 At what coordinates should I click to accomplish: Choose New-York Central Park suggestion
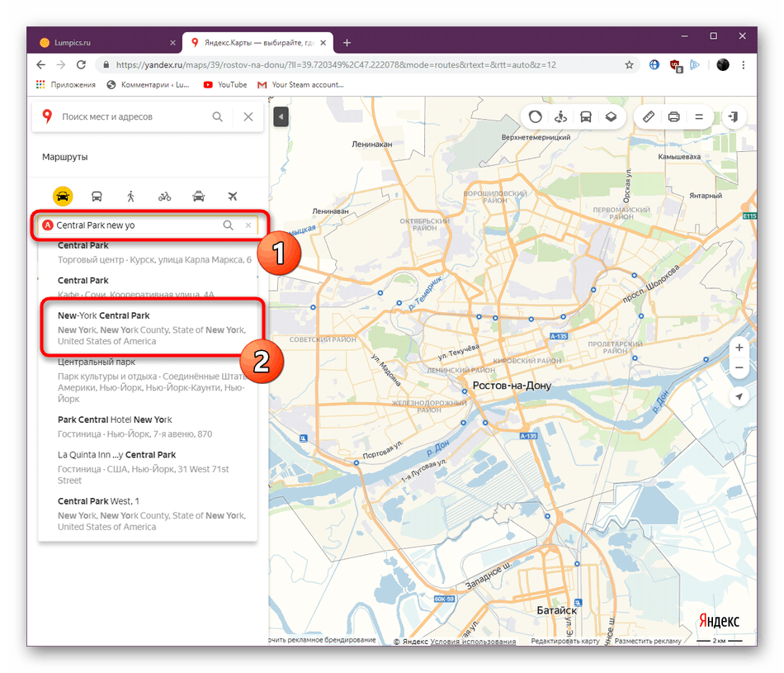pyautogui.click(x=148, y=329)
